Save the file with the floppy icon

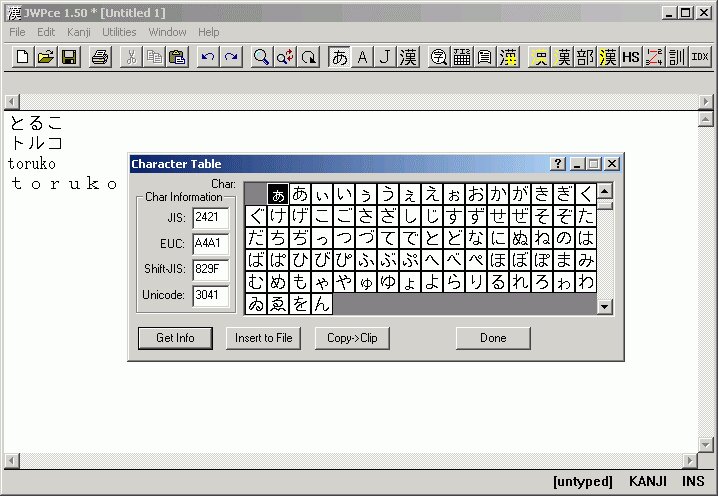(x=69, y=57)
